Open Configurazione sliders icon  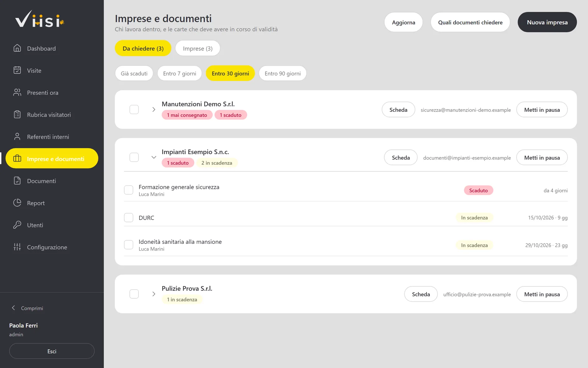17,247
